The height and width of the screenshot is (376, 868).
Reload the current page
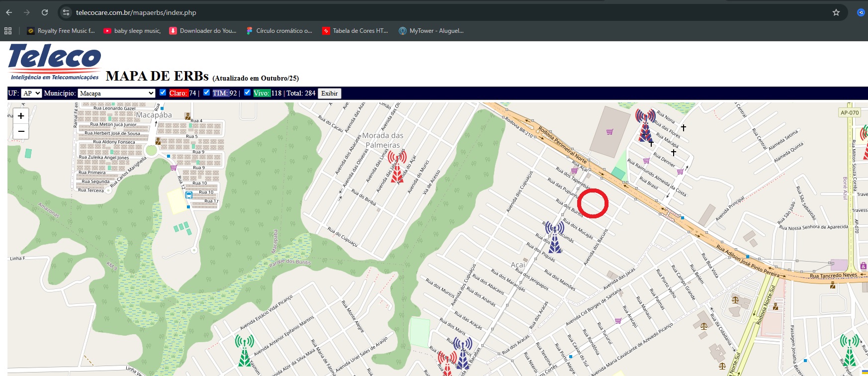45,12
